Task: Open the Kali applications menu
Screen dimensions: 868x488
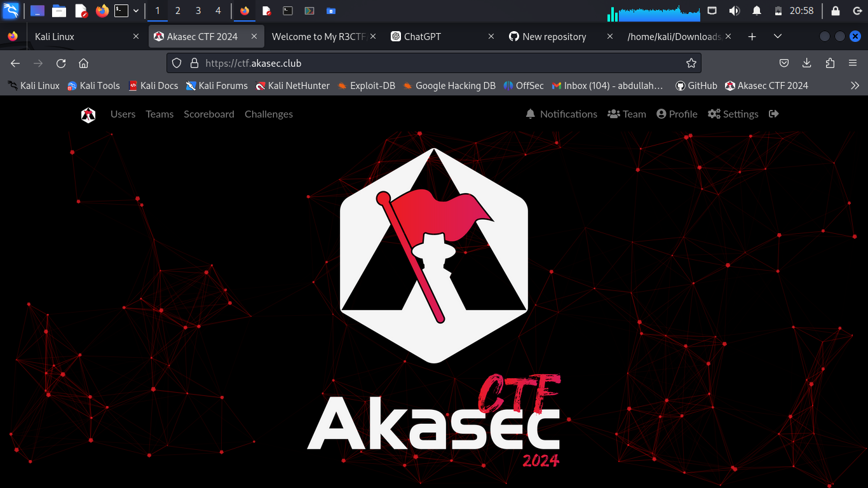Action: pos(11,10)
